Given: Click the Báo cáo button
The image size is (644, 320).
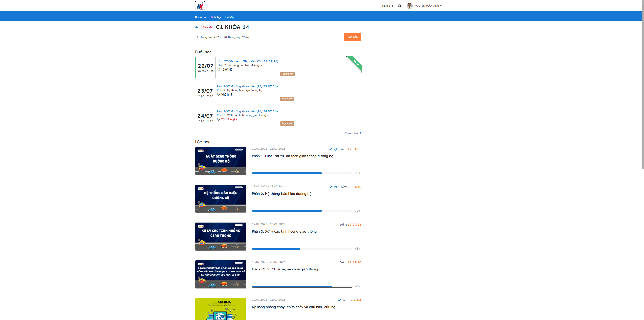Looking at the screenshot, I should (353, 37).
